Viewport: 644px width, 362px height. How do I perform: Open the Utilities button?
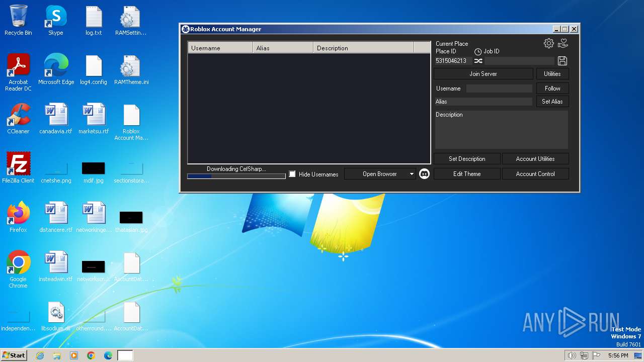[x=552, y=74]
